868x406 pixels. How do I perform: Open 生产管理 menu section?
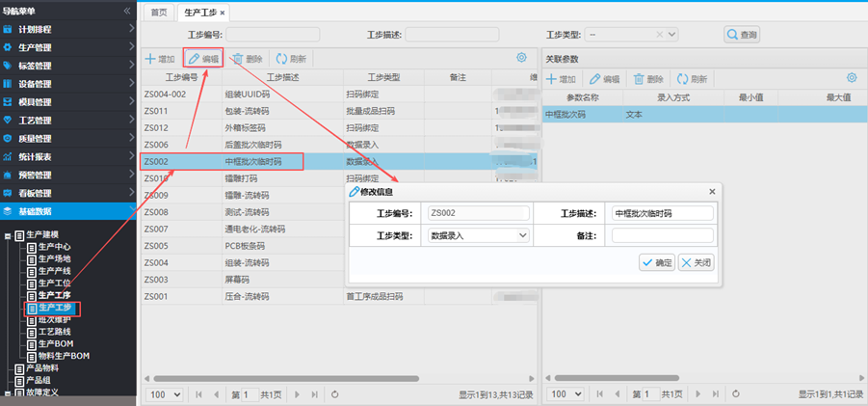coord(68,47)
